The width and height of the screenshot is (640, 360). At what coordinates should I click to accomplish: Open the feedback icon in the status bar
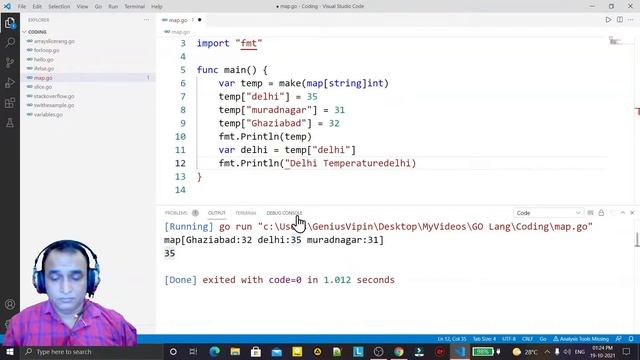click(x=619, y=339)
